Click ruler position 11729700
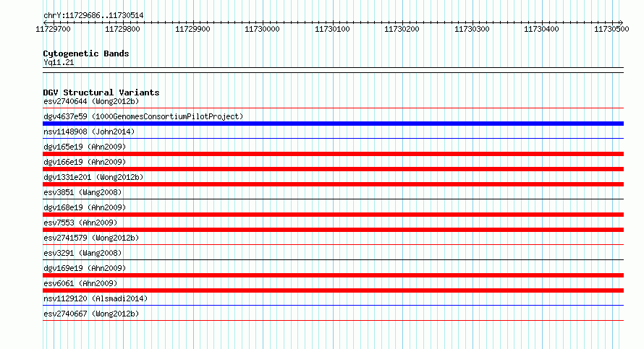Viewport: 644px width, 349px height. coord(53,29)
